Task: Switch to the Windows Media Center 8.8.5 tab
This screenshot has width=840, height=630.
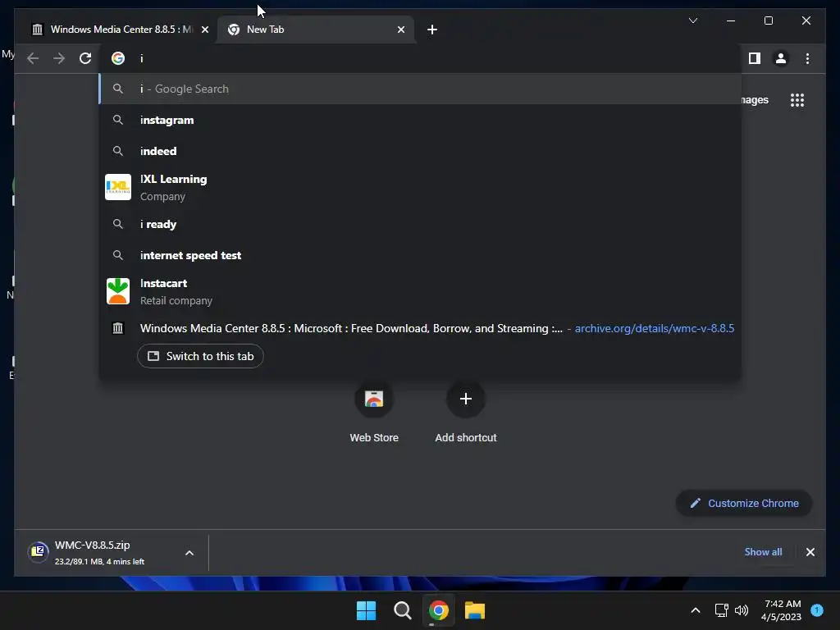Action: [115, 30]
